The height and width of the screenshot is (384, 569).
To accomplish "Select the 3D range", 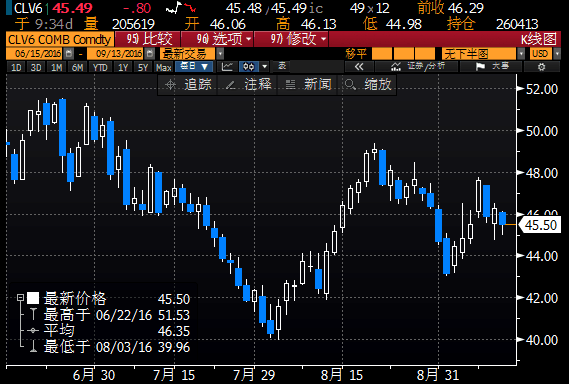I will point(36,67).
